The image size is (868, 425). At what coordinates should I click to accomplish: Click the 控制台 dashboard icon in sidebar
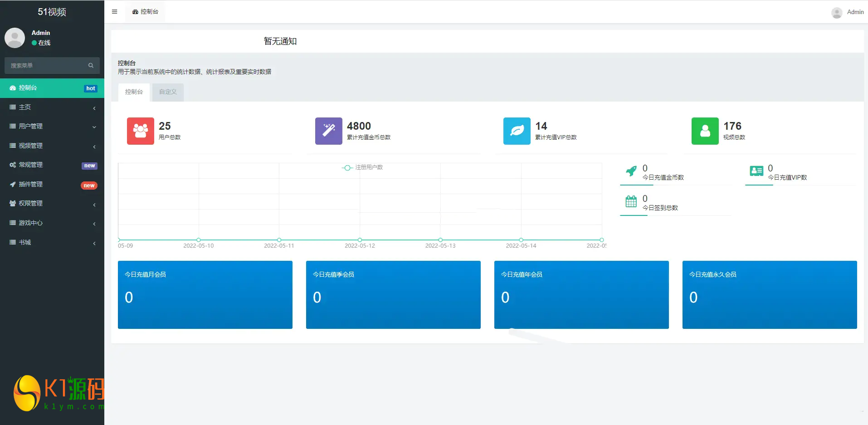point(13,88)
